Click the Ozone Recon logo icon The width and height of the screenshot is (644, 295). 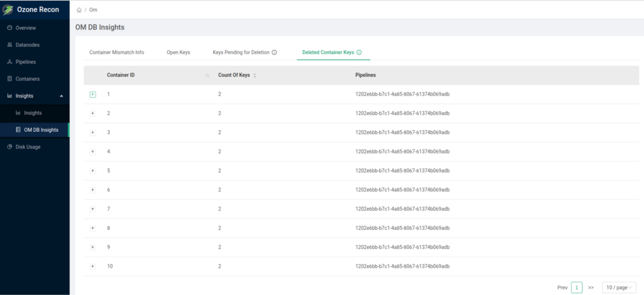click(8, 10)
